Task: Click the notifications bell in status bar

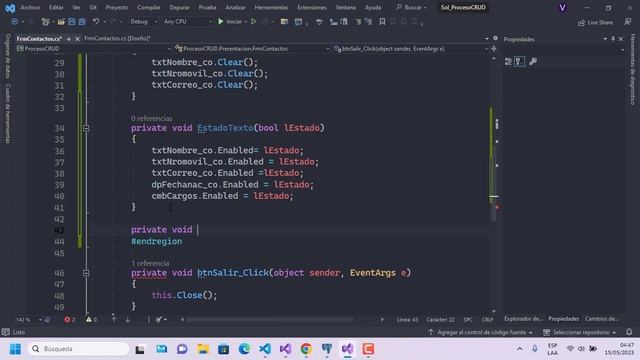Action: (629, 332)
